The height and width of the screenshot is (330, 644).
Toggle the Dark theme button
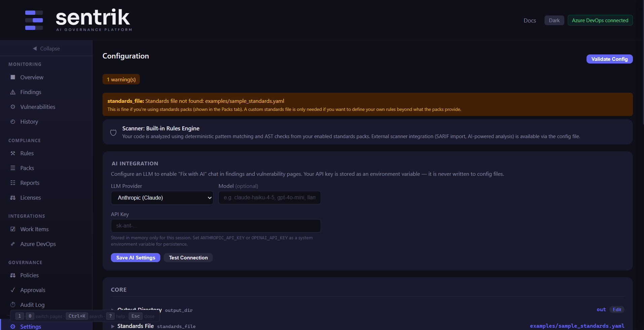click(x=554, y=20)
